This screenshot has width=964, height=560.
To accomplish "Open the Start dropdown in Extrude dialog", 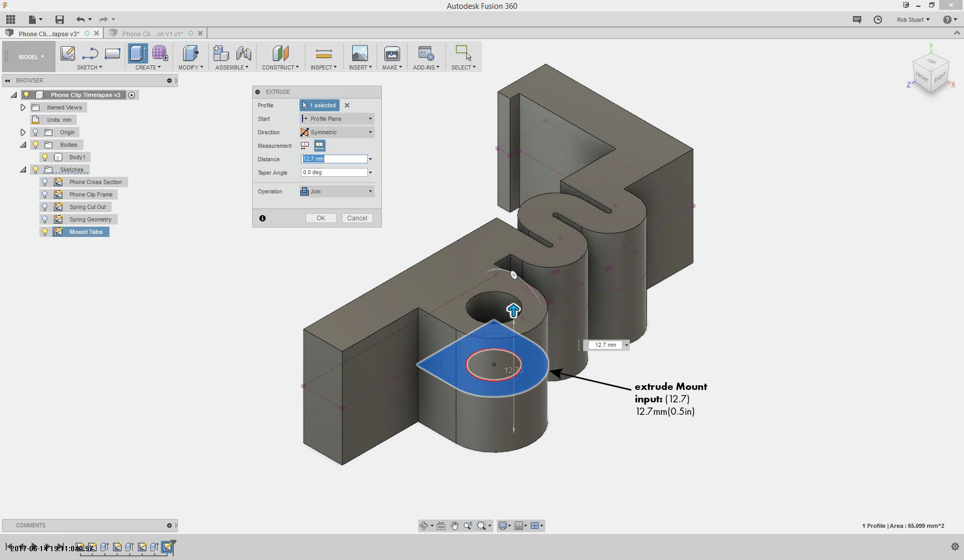I will 337,119.
